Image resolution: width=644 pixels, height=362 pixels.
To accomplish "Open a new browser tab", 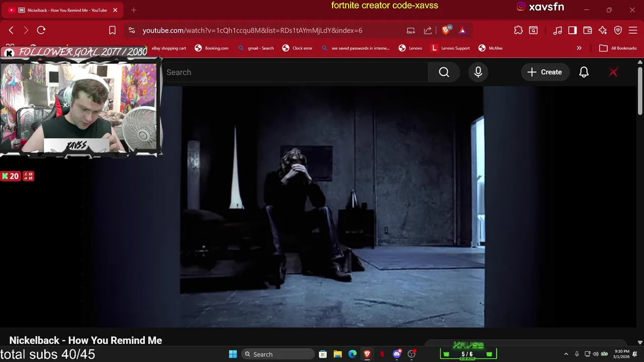I will 134,10.
